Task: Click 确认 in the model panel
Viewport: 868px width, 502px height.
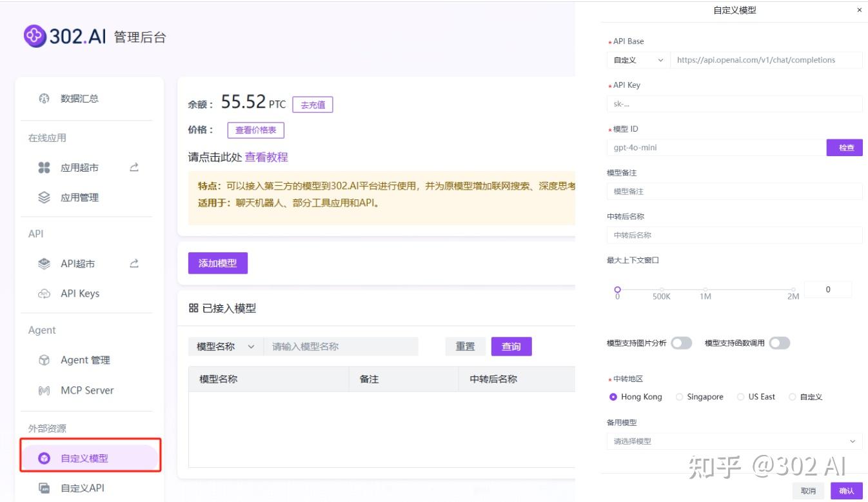Action: (847, 491)
